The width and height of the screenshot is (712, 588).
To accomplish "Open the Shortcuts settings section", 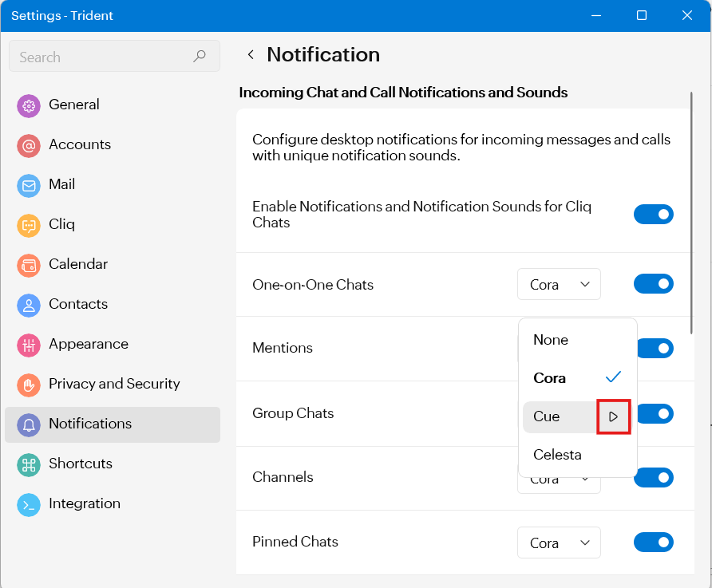I will (x=80, y=464).
